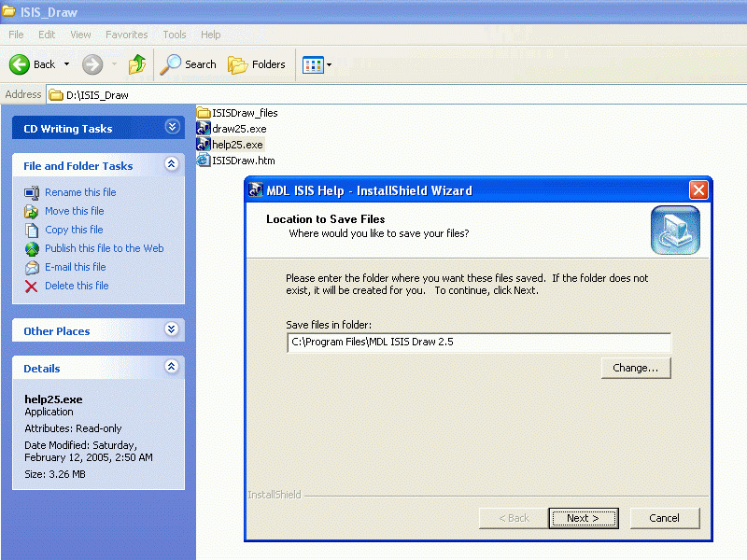Screen dimensions: 747x560
Task: Open the Views layout icon
Action: (313, 64)
